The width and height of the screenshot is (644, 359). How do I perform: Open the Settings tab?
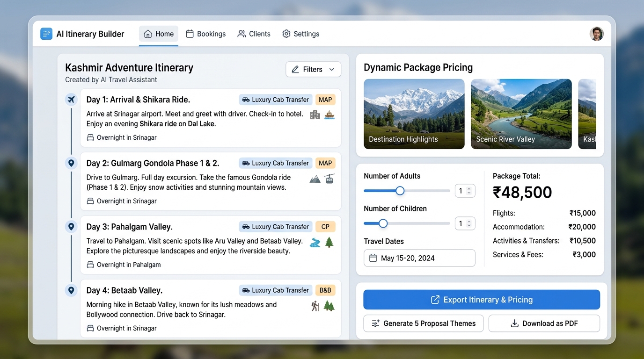click(301, 34)
